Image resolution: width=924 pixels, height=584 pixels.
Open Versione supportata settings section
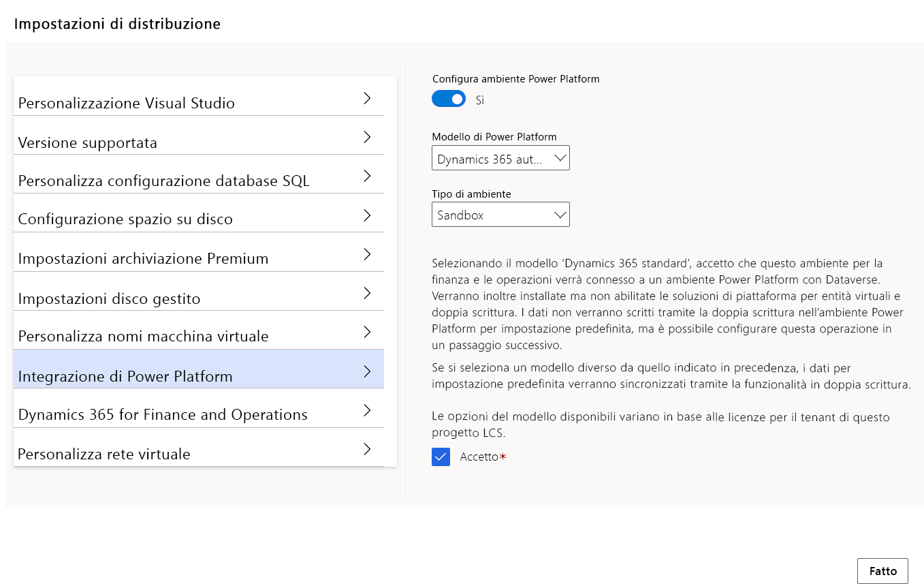88,143
